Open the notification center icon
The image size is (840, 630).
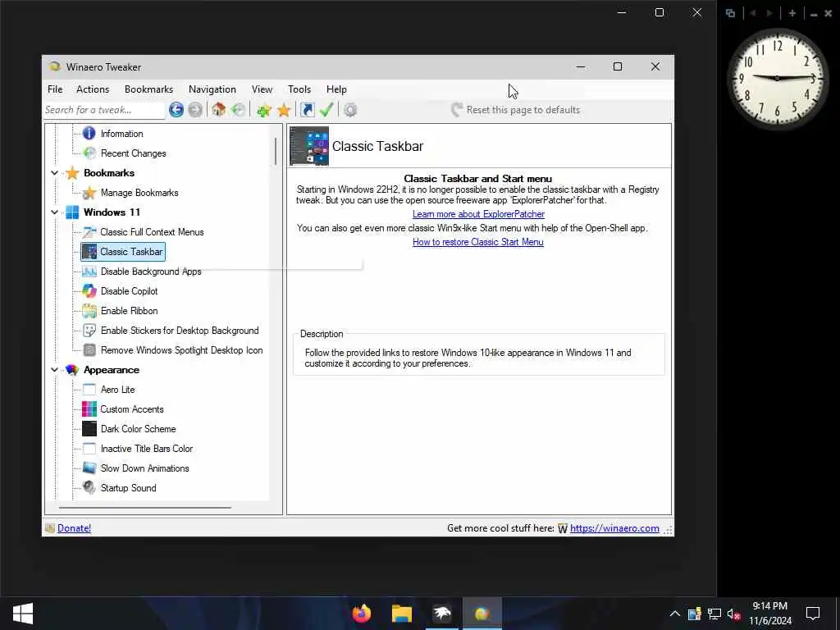813,614
